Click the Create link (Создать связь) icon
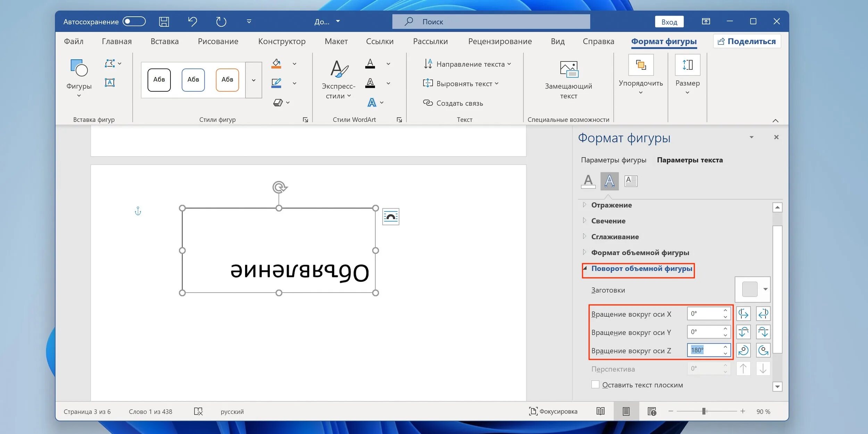 coord(427,103)
